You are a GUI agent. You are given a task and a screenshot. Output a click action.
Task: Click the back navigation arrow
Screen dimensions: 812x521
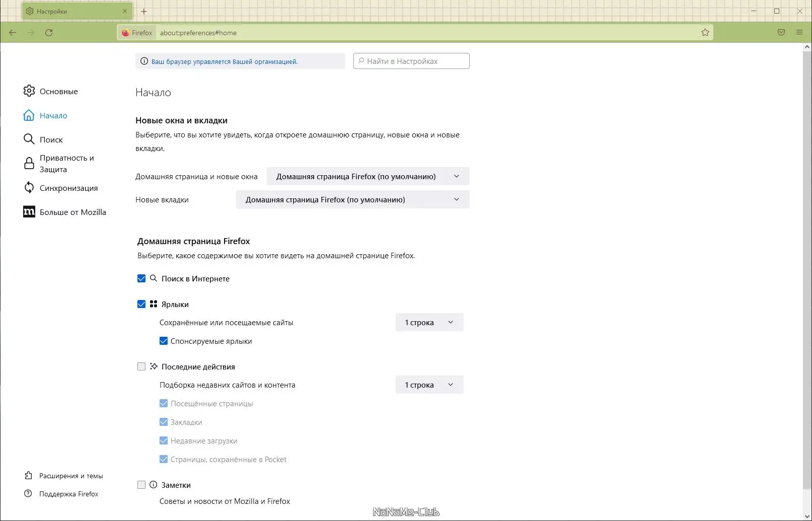coord(13,33)
